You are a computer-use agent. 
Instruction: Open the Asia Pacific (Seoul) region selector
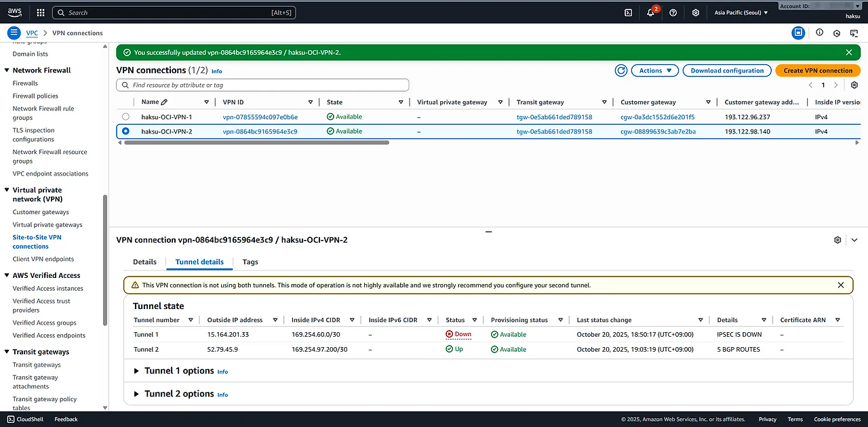coord(741,12)
